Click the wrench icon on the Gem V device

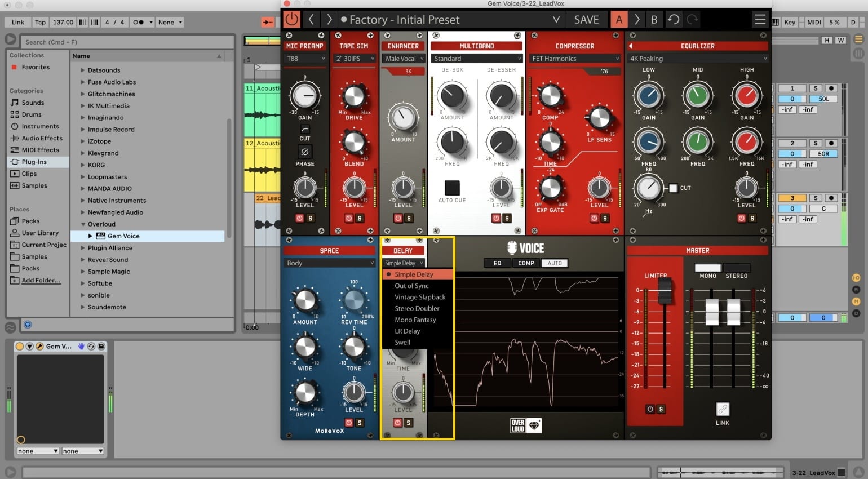(x=39, y=346)
